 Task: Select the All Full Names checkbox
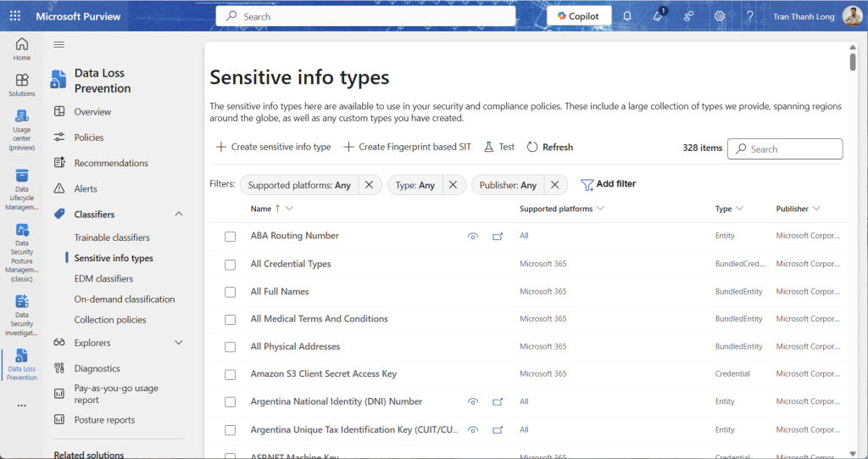(x=230, y=292)
